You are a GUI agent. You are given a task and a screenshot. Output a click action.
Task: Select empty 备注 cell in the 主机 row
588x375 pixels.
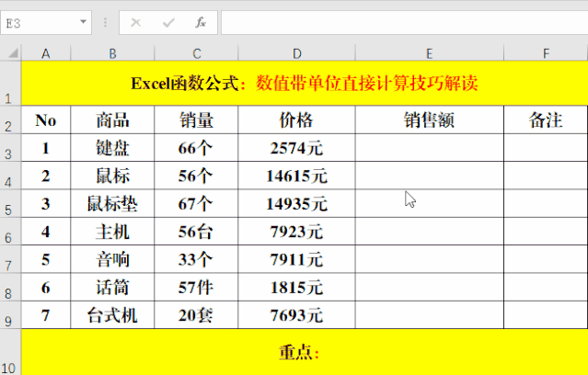point(546,232)
